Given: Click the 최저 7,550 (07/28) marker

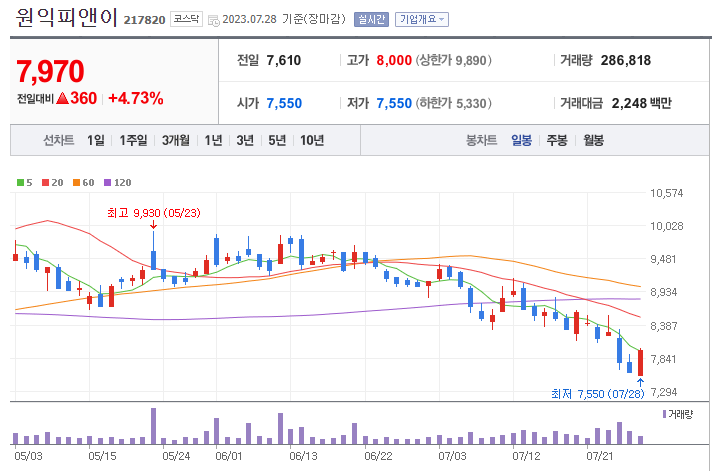Looking at the screenshot, I should [598, 394].
